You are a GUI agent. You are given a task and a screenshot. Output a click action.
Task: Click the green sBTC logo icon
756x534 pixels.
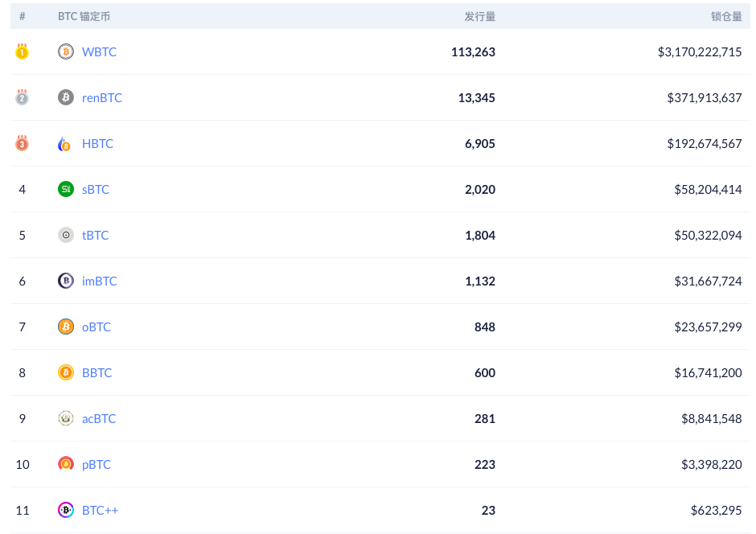66,189
